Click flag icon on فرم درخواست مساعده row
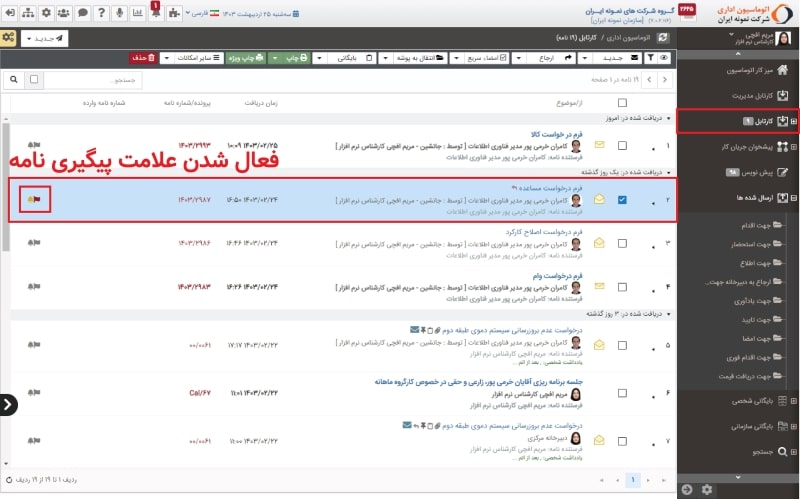The image size is (800, 499). pyautogui.click(x=35, y=199)
